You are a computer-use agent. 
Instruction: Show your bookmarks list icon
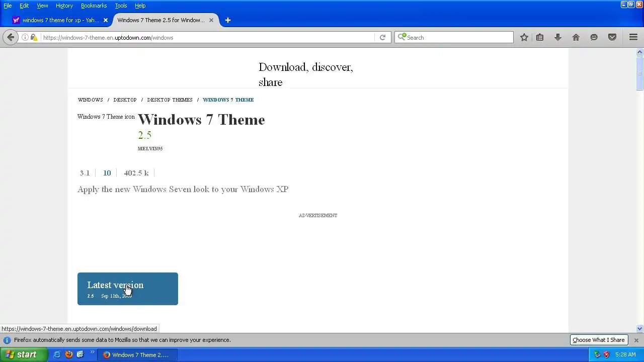tap(540, 37)
